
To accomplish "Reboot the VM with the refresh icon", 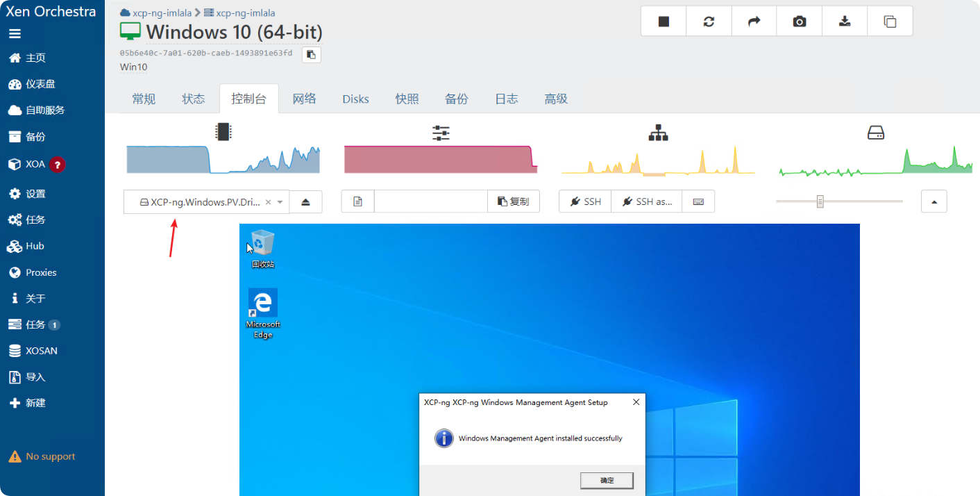I will click(709, 22).
